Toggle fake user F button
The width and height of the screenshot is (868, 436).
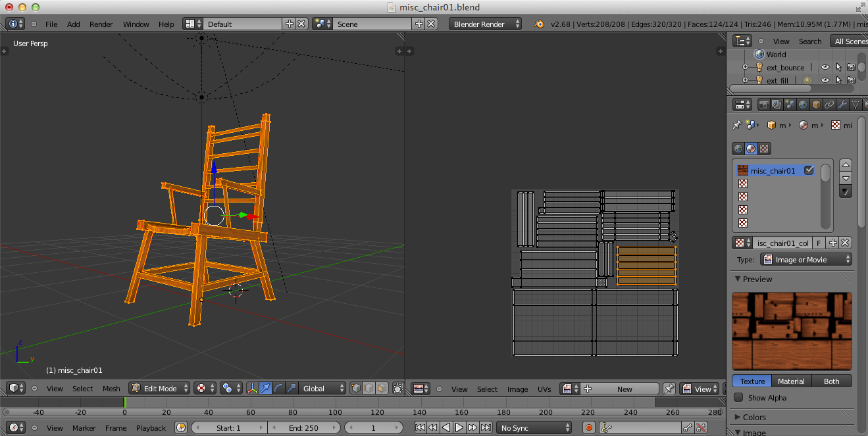point(819,243)
